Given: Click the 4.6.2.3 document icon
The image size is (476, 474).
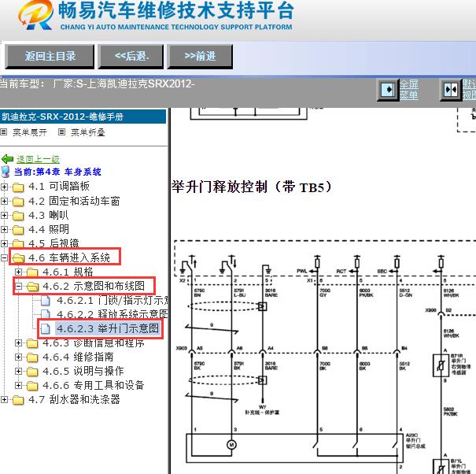Looking at the screenshot, I should click(46, 328).
